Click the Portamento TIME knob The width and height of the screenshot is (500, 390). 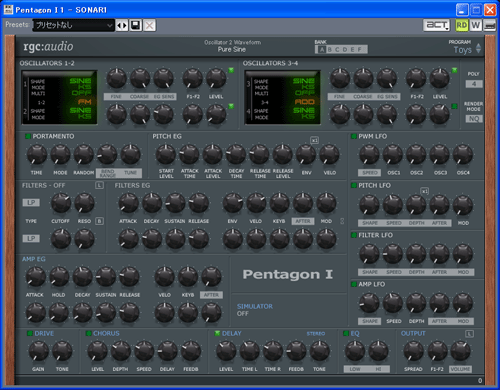point(37,154)
